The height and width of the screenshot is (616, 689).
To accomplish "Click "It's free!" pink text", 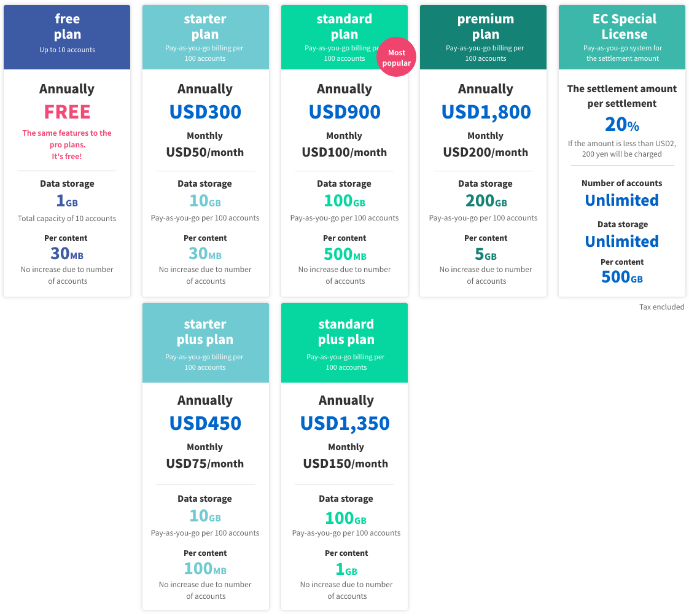I will (67, 157).
